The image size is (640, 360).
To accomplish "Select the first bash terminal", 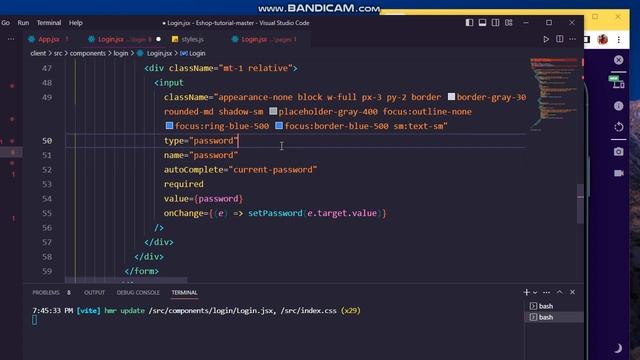I will pyautogui.click(x=554, y=306).
